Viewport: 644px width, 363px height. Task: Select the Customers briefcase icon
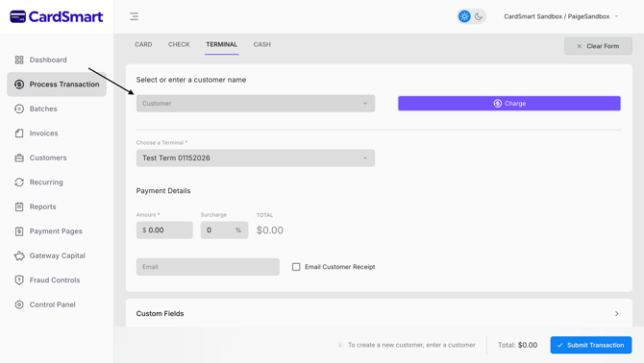(19, 157)
